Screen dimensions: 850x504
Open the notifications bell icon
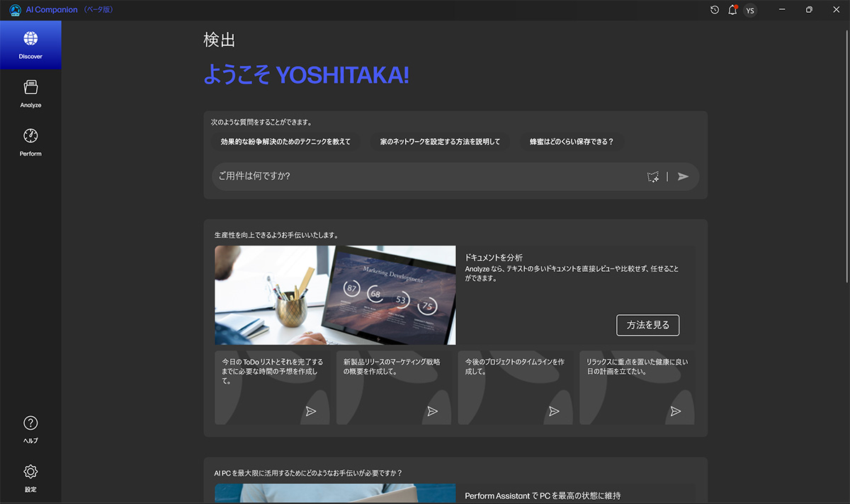(732, 10)
